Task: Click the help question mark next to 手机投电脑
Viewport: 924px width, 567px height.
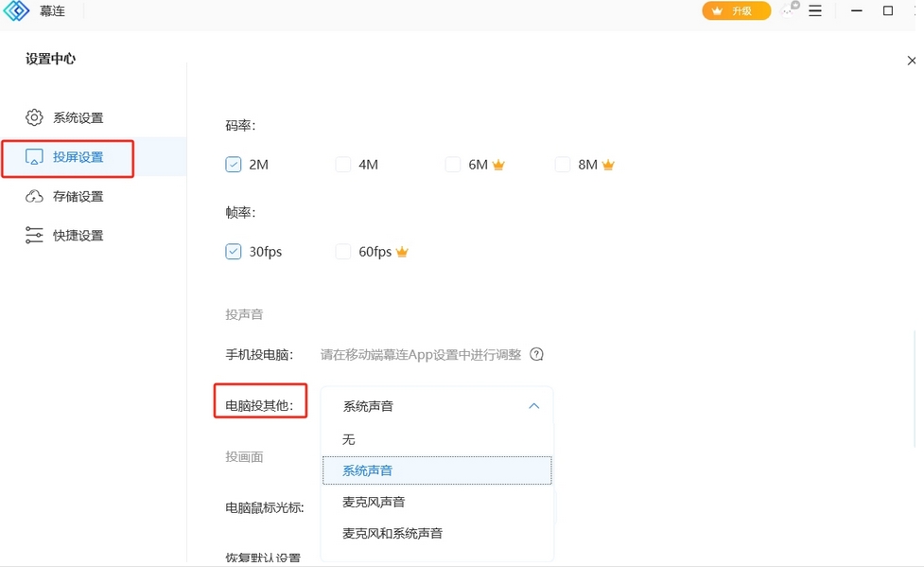Action: point(537,355)
